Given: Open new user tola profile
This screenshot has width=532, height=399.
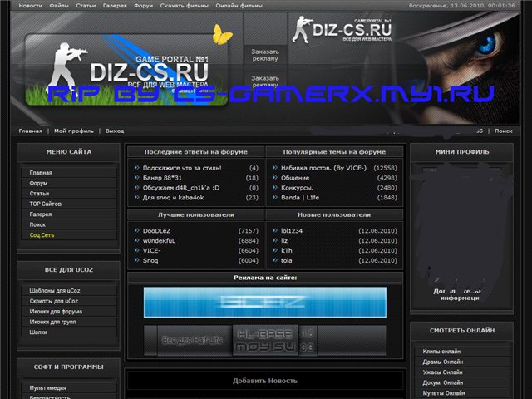Looking at the screenshot, I should (286, 260).
